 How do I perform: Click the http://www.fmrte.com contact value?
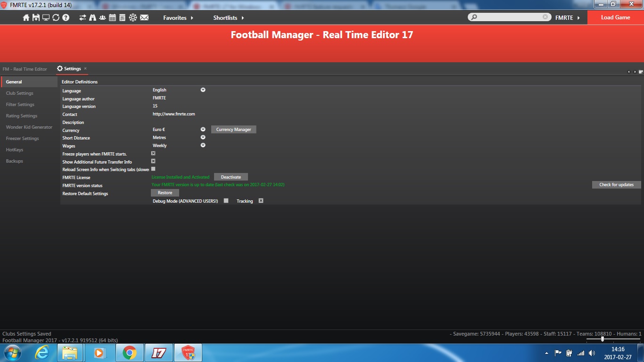pyautogui.click(x=174, y=114)
